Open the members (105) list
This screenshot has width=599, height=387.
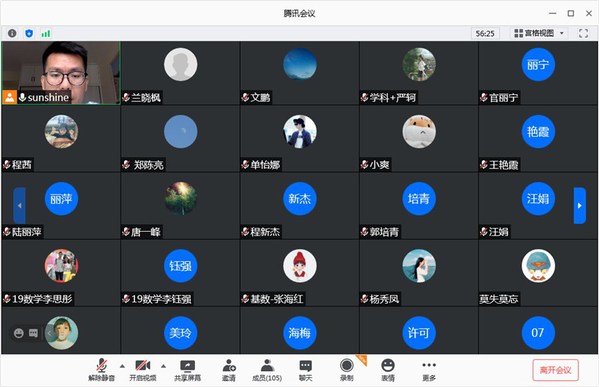267,369
